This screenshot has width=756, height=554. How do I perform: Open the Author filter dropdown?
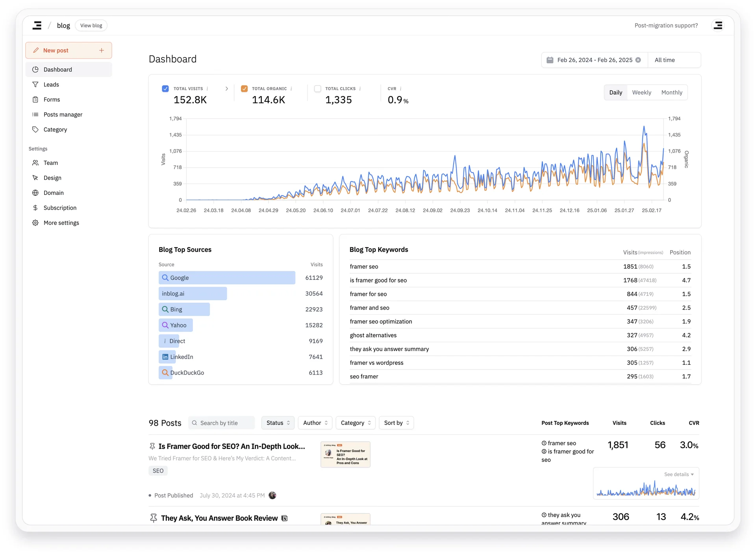coord(315,423)
